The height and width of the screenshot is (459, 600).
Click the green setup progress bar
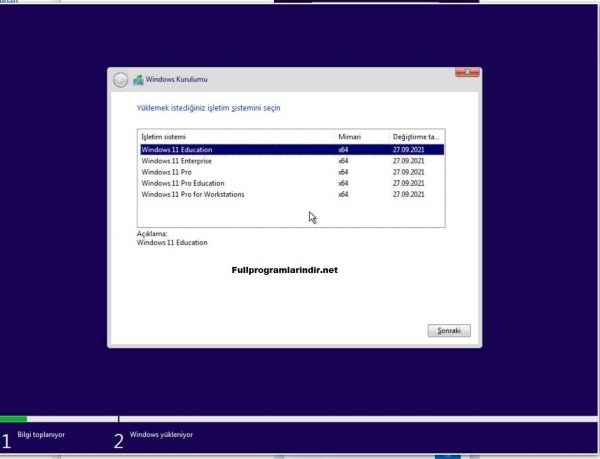tap(14, 418)
